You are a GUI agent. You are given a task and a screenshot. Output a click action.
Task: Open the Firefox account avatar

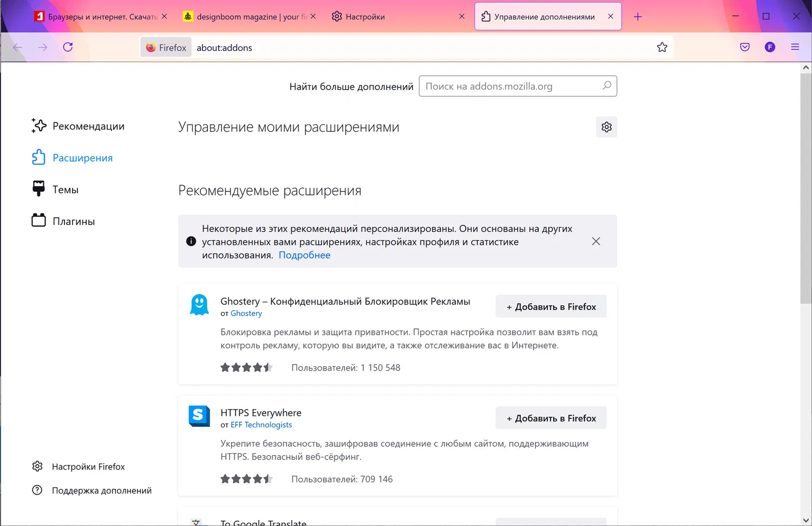[770, 47]
